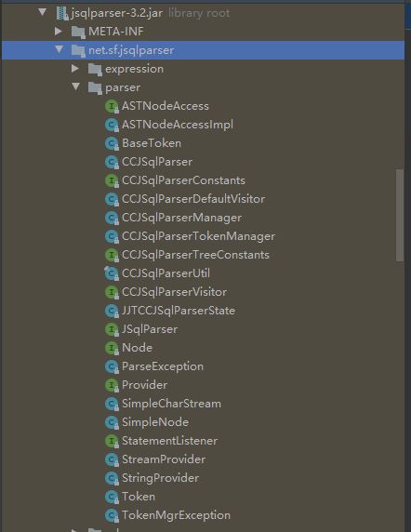Click the CCJSqlParserUtil final class icon
Image resolution: width=411 pixels, height=532 pixels.
click(112, 273)
